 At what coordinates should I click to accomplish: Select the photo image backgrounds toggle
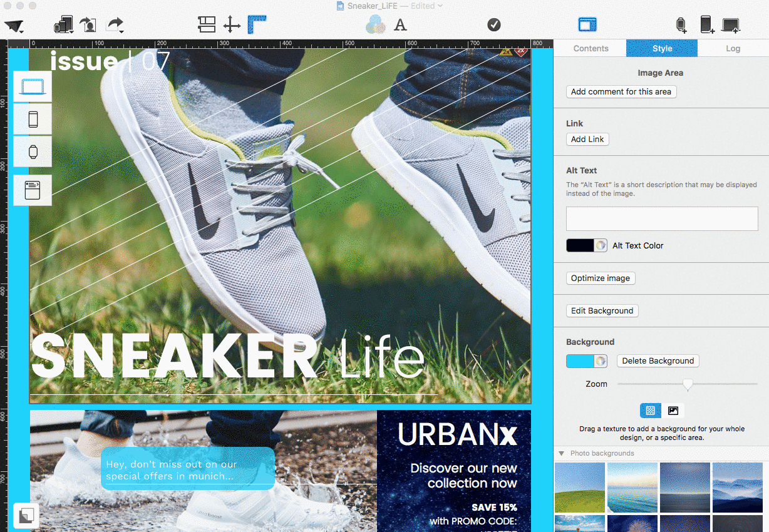673,411
